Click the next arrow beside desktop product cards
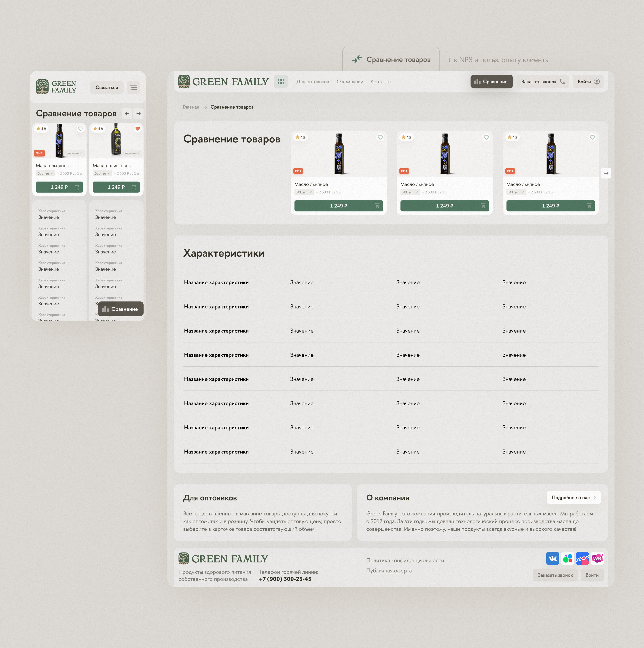 pos(606,173)
